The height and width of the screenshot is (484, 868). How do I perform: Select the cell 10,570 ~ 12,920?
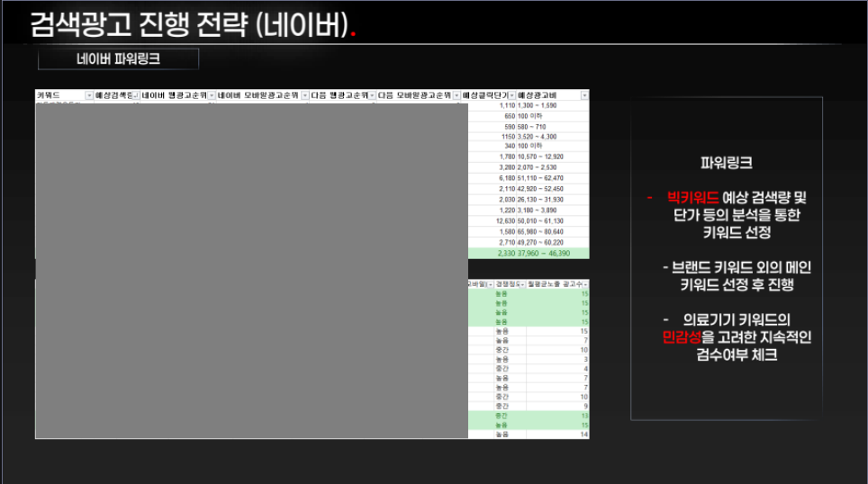(x=540, y=157)
